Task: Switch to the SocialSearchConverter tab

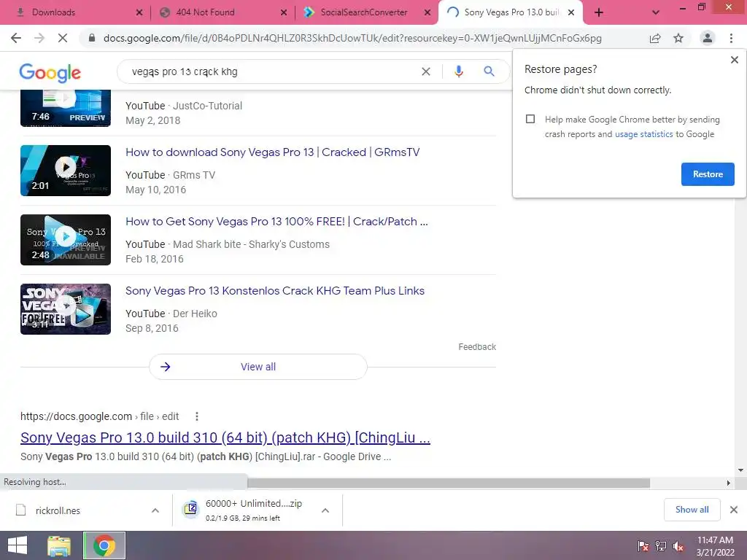Action: pyautogui.click(x=363, y=12)
